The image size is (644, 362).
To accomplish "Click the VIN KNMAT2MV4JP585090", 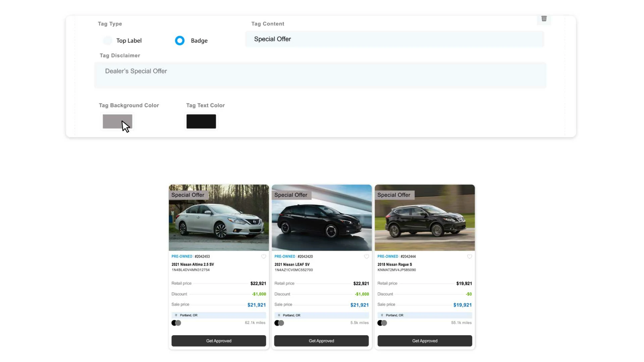I will click(x=396, y=270).
